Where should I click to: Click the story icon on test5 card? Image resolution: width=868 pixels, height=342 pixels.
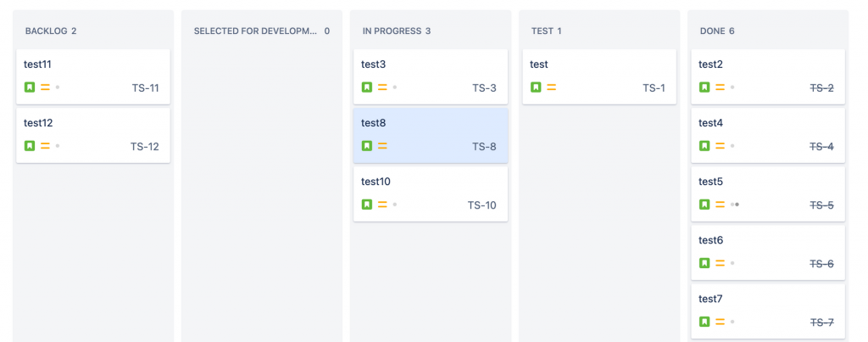[x=704, y=205]
